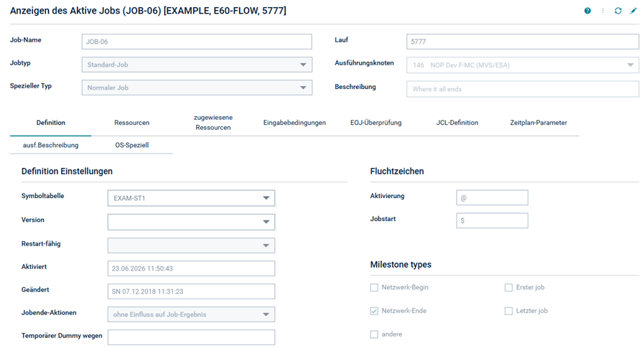Go to the JCL-Definition tab

[x=457, y=122]
